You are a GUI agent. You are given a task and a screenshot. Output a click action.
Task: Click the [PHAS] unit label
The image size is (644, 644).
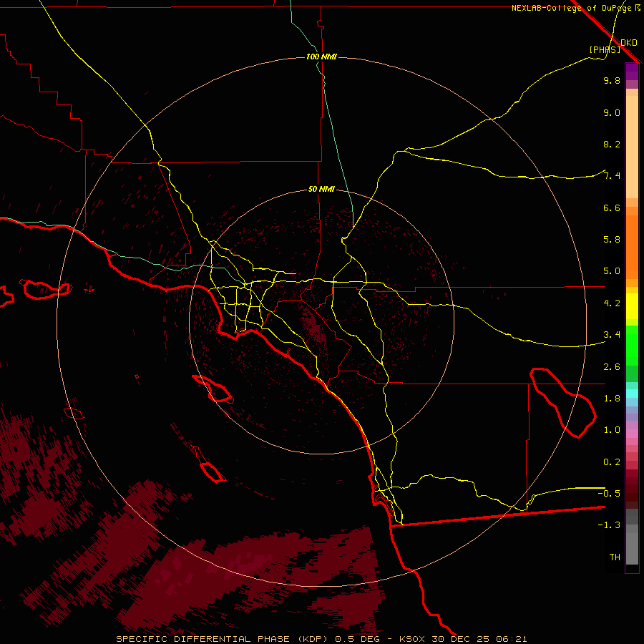point(605,49)
